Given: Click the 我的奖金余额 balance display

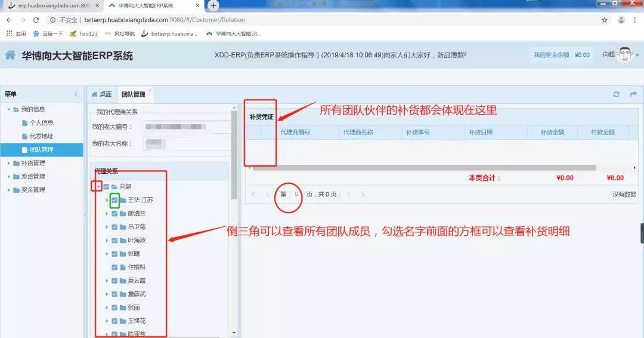Looking at the screenshot, I should coord(562,55).
